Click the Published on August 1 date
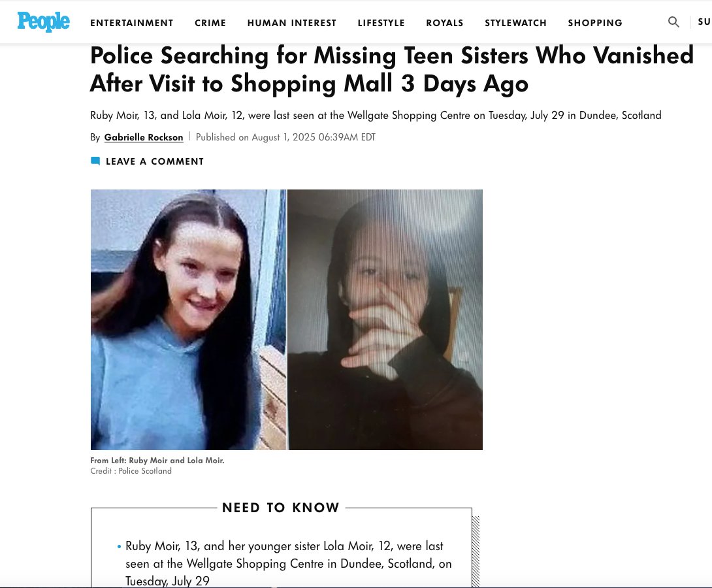 (x=285, y=137)
